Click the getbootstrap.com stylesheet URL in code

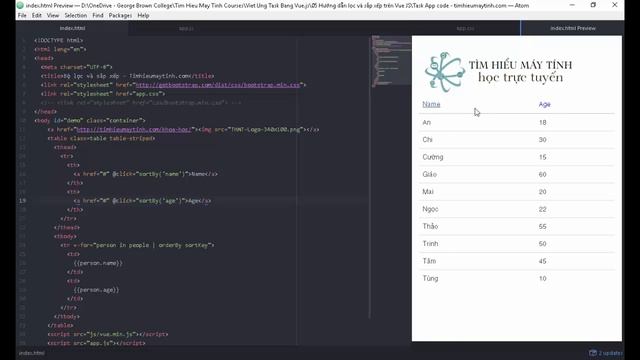218,85
